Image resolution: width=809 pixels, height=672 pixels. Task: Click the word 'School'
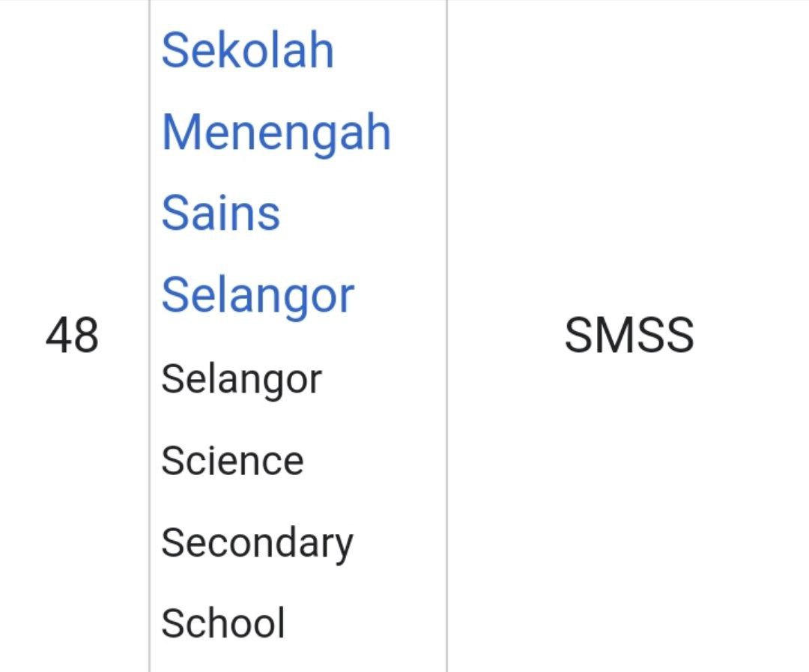222,624
